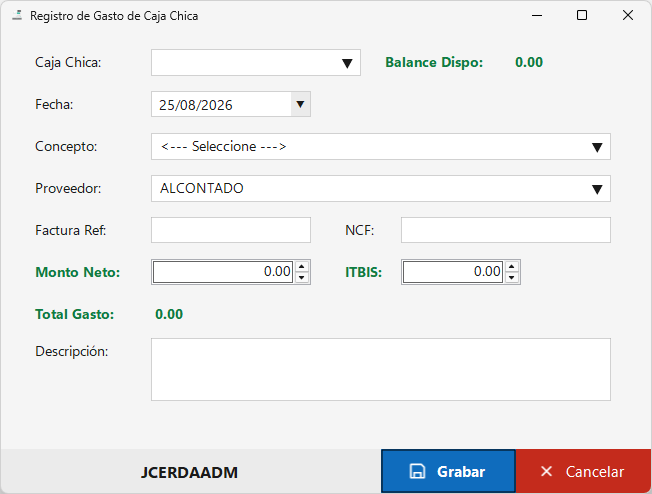Increase Monto Neto with up arrow
This screenshot has width=652, height=494.
click(x=302, y=267)
